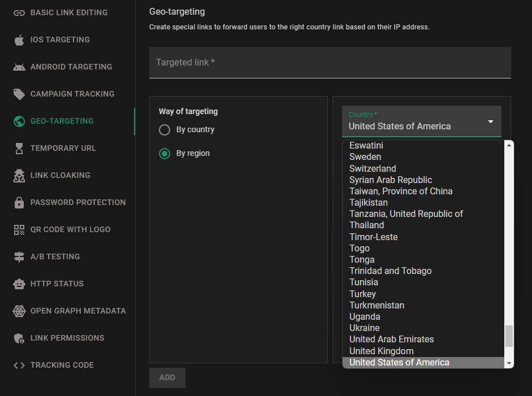Screen dimensions: 532x396
Task: Collapse the Country dropdown arrow
Action: (490, 121)
